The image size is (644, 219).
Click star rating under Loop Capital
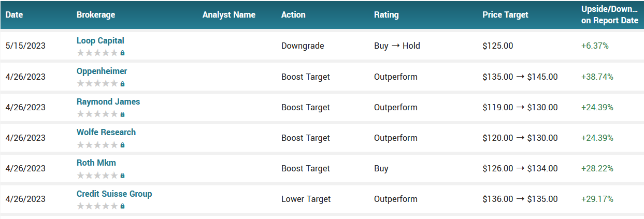pyautogui.click(x=97, y=53)
